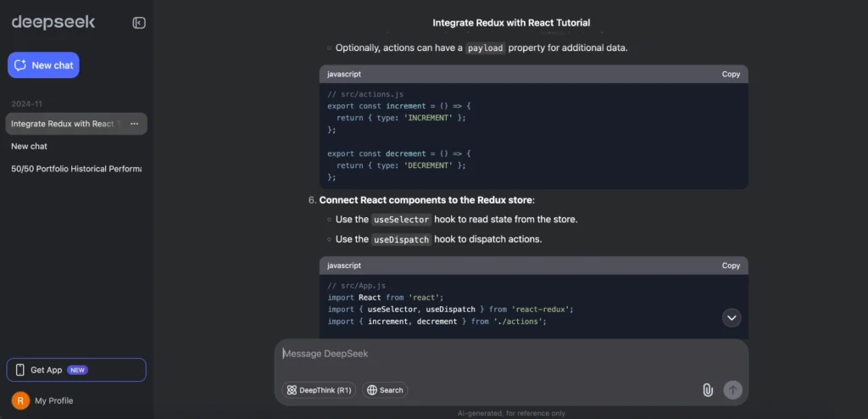Jump to bottom with the chevron down button
Image resolution: width=868 pixels, height=419 pixels.
click(732, 317)
